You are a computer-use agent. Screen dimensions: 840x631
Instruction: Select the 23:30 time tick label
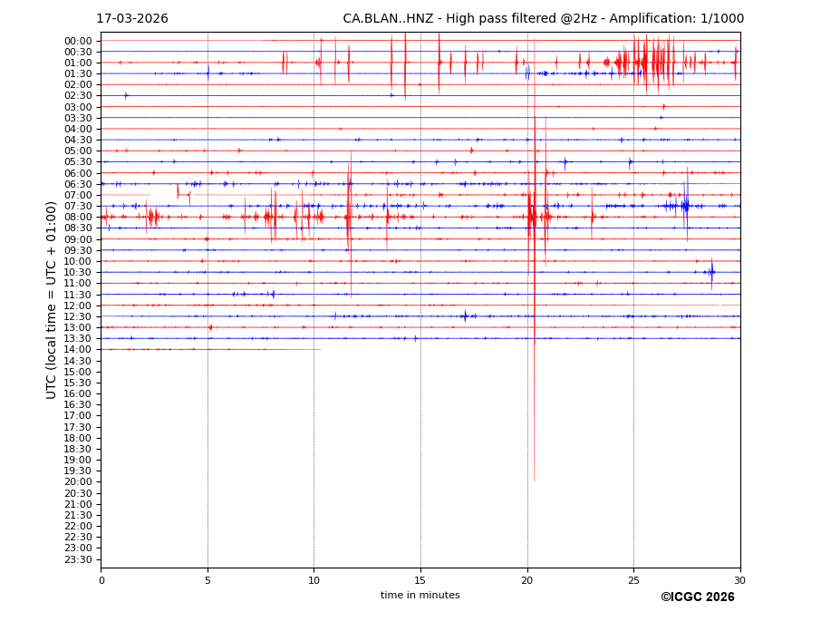(x=78, y=559)
